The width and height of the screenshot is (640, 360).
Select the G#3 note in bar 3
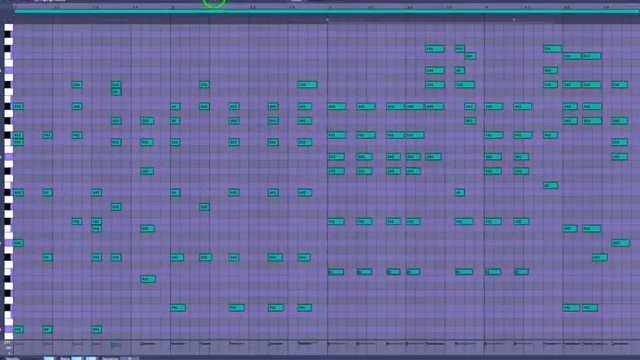469,121
